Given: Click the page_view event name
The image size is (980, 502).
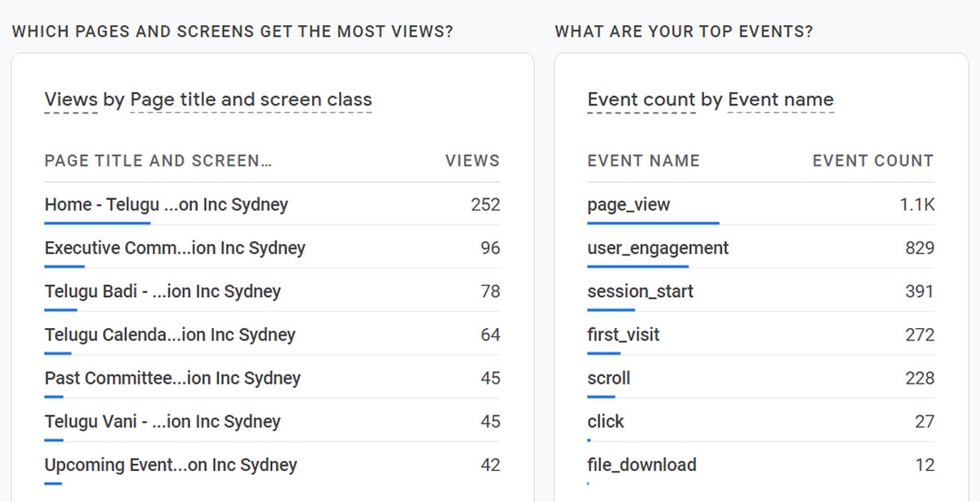Looking at the screenshot, I should (628, 204).
